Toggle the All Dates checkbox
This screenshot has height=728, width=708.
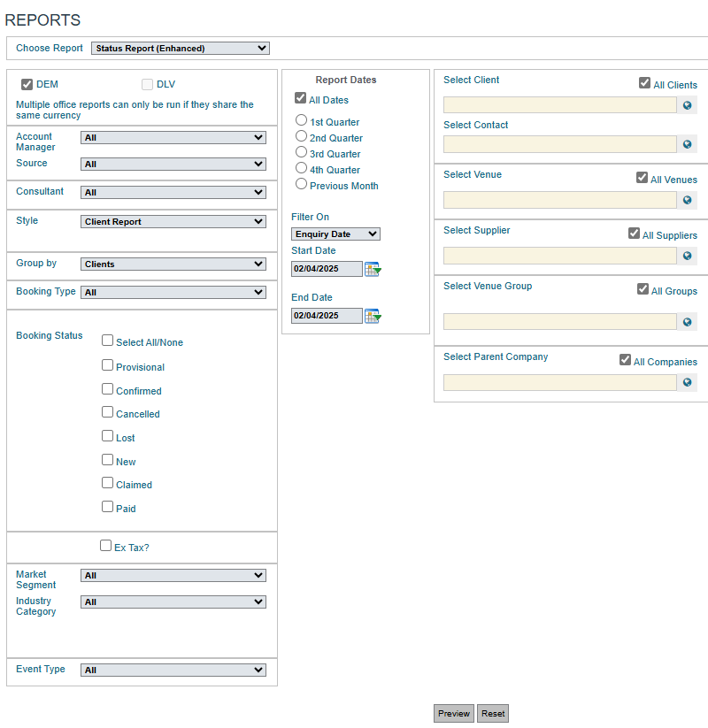point(301,98)
